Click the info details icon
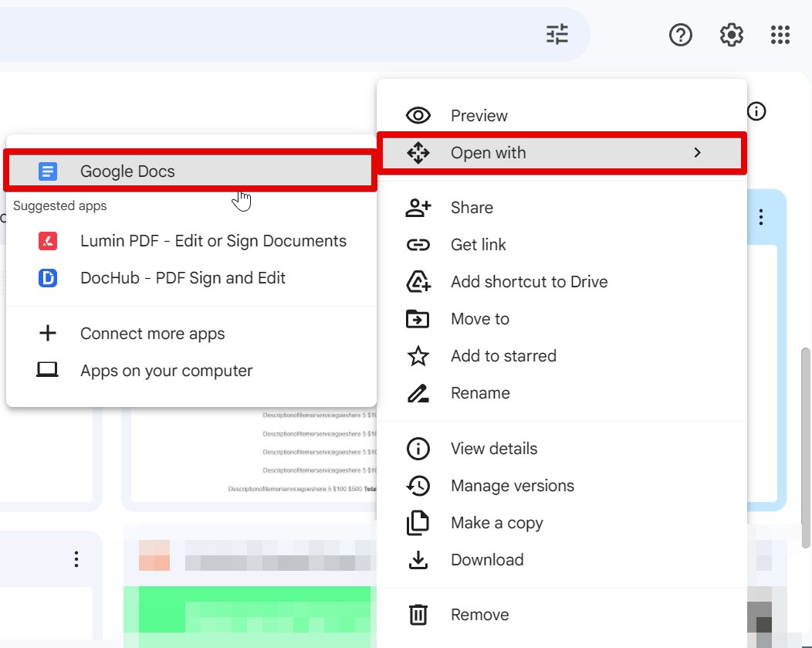812x648 pixels. coord(756,111)
